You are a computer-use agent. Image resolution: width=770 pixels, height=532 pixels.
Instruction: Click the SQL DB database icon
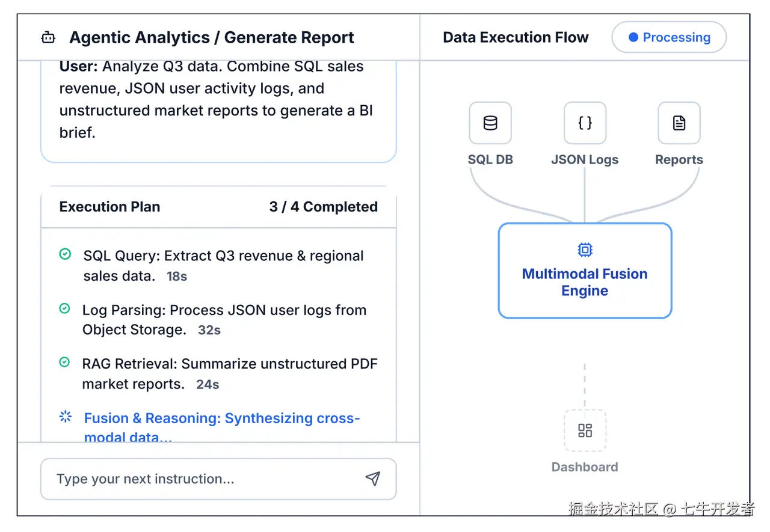(490, 123)
